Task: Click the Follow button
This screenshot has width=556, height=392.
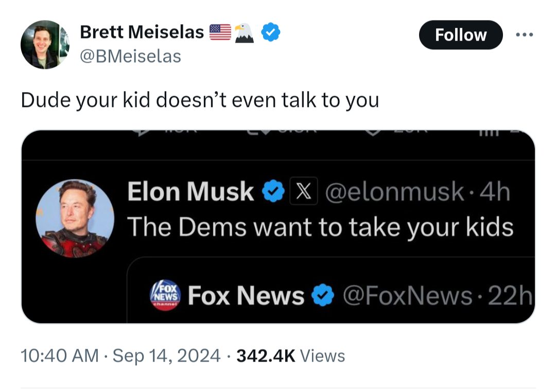Action: pyautogui.click(x=460, y=35)
